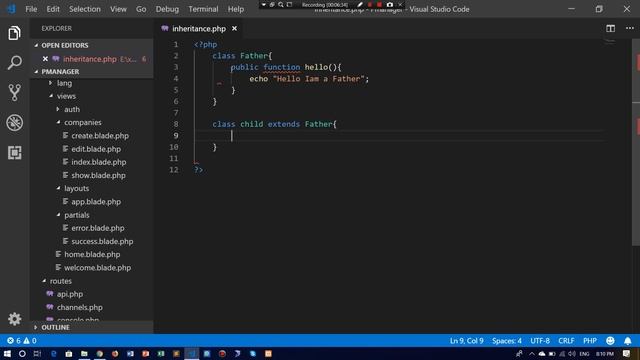The image size is (640, 360).
Task: Change indentation via Spaces: 4
Action: [x=507, y=340]
